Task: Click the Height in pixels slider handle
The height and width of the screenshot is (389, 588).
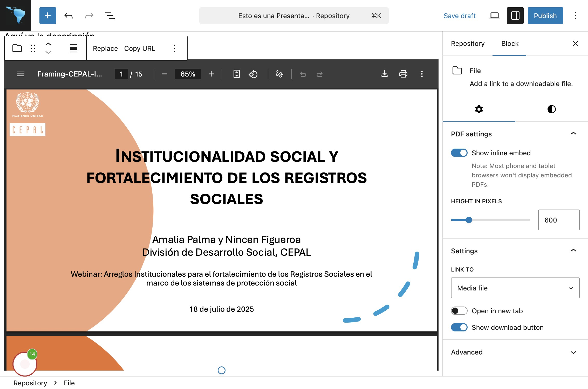Action: pos(469,220)
